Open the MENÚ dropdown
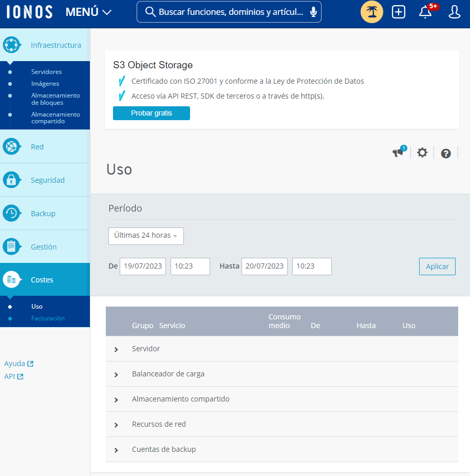This screenshot has height=476, width=470. [x=88, y=12]
